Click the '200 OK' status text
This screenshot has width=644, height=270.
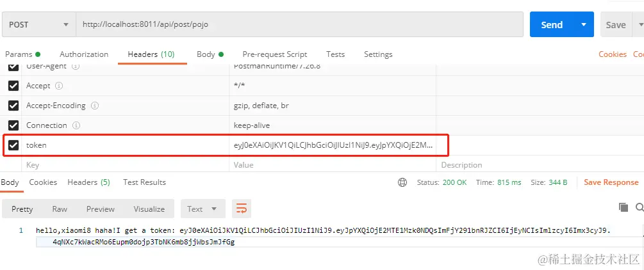pos(455,182)
